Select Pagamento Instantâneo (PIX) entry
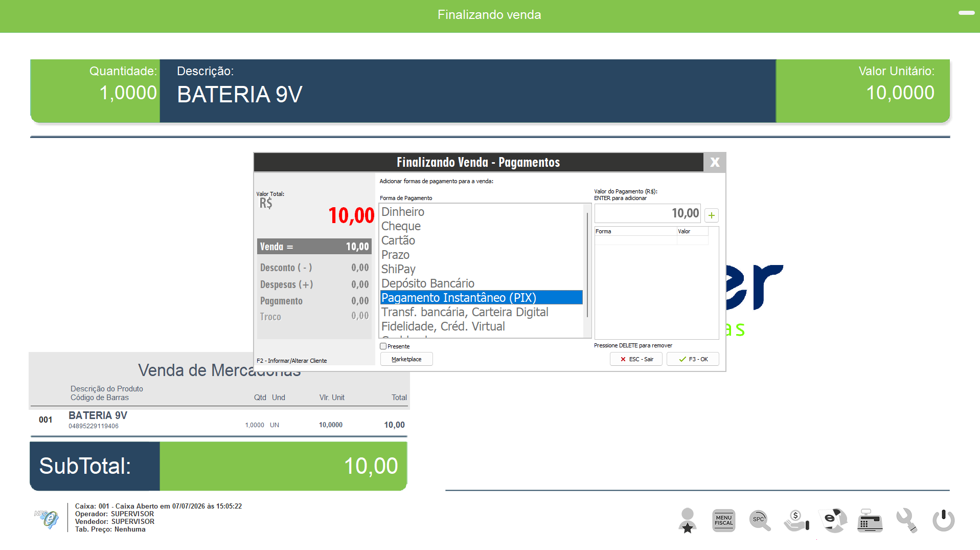This screenshot has height=550, width=980. coord(481,298)
